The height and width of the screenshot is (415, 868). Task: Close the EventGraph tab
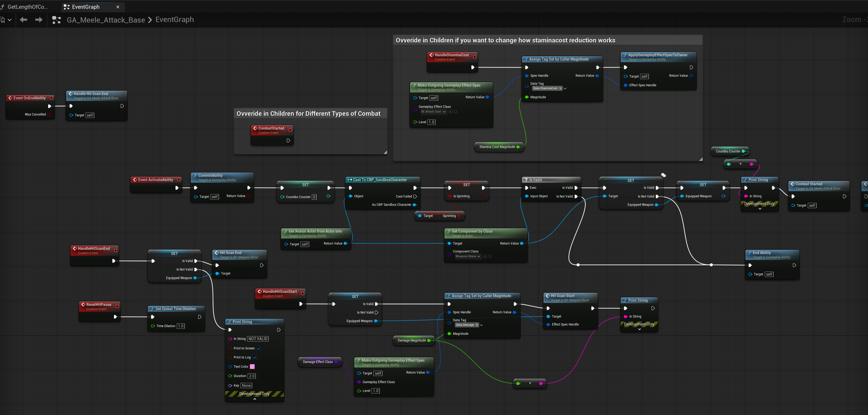[118, 7]
